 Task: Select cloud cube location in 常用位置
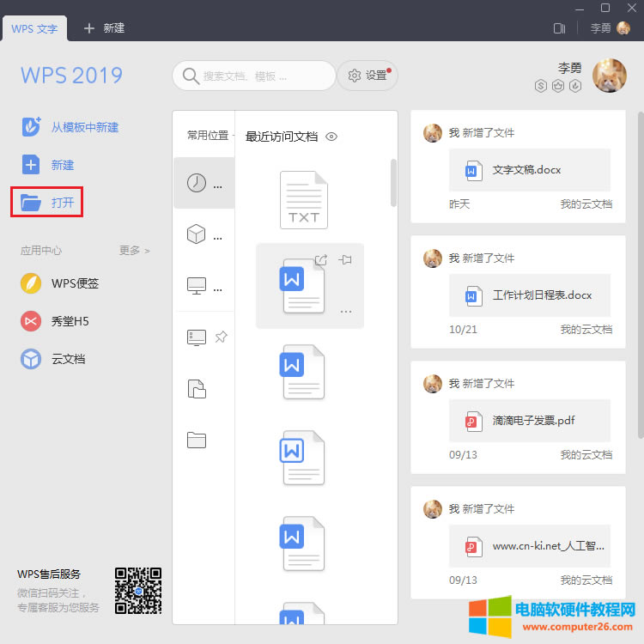(197, 234)
